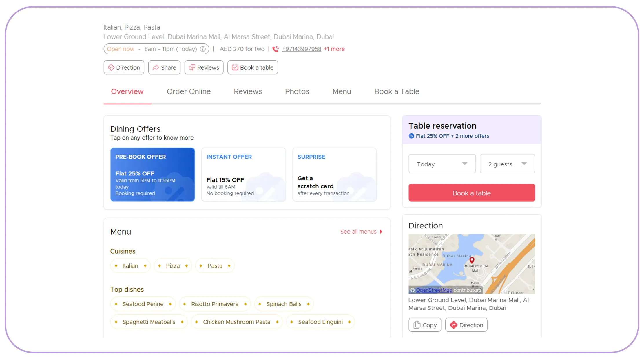Click 'Flat 25% OFF + 2 more offers' text
Viewport: 644px width, 359px height.
(452, 136)
